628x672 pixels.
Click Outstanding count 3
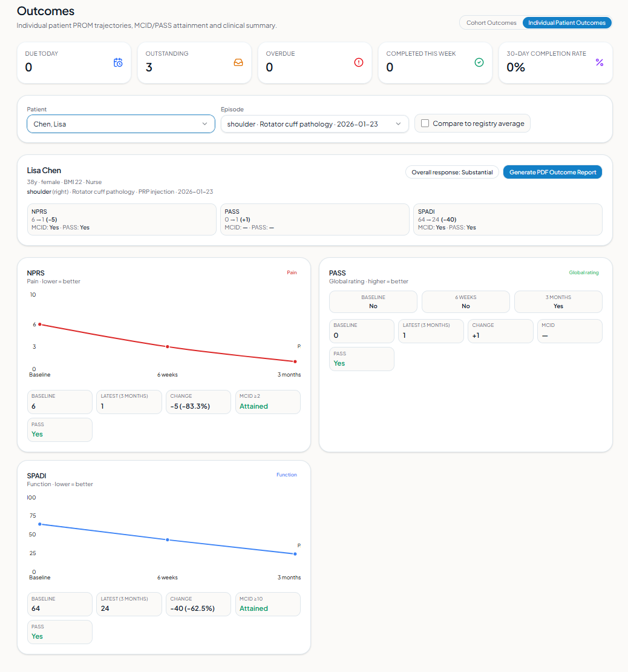coord(149,67)
